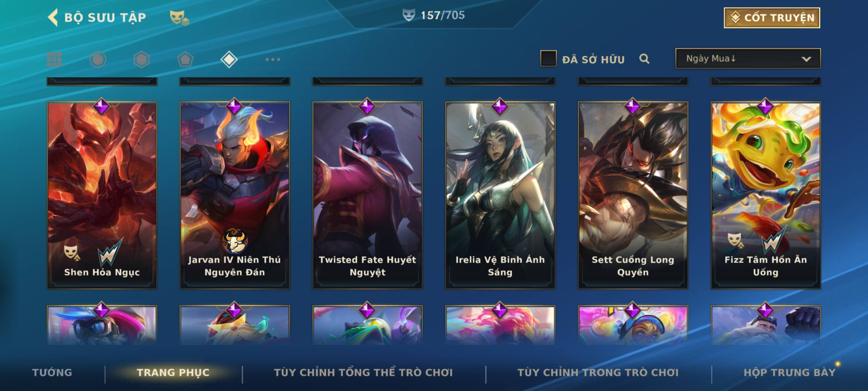The image size is (868, 391).
Task: Tick the Đã Sở Hữu checkbox
Action: click(x=548, y=58)
